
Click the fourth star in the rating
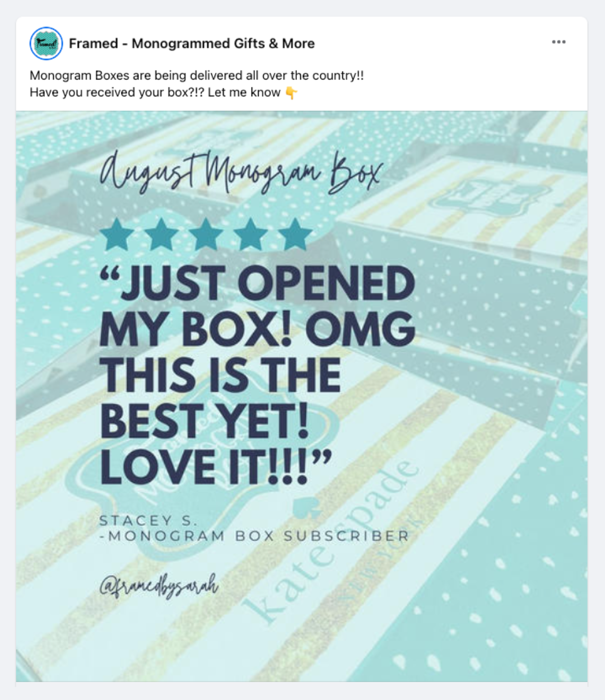[250, 234]
